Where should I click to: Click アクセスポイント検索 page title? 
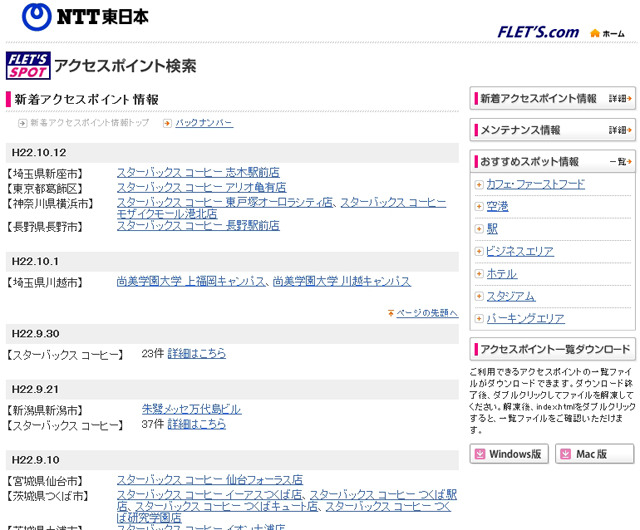click(x=125, y=66)
